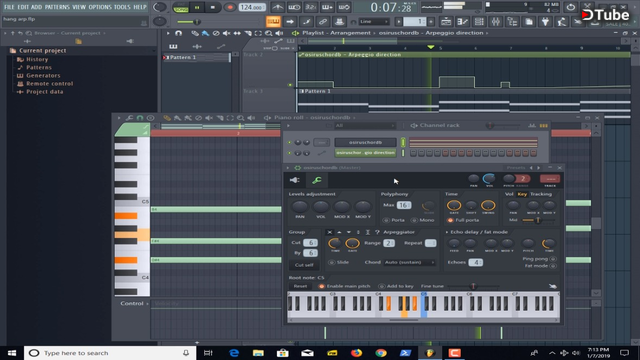Click the osiruschordb Arpeggio direction automation clip
The width and height of the screenshot is (640, 360).
[x=464, y=55]
